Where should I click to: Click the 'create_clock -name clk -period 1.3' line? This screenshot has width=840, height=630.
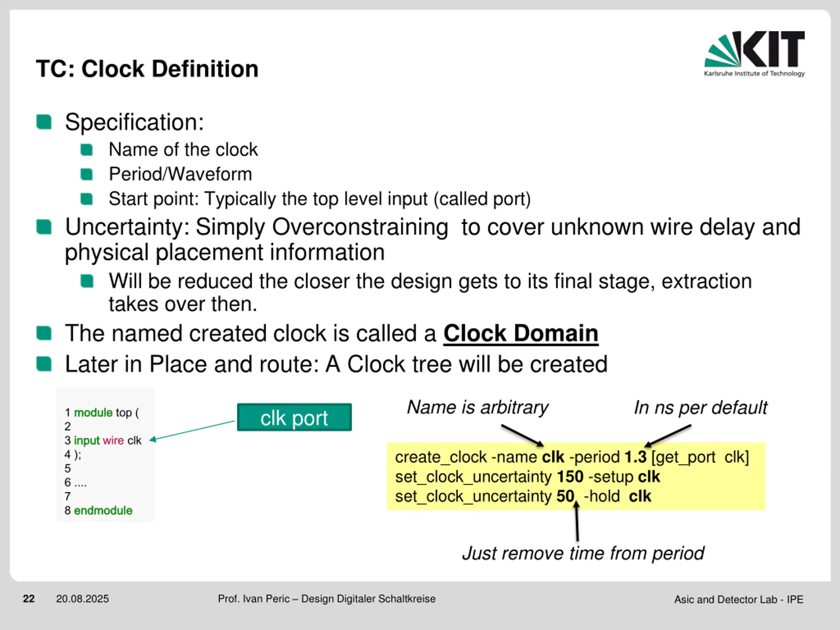572,457
